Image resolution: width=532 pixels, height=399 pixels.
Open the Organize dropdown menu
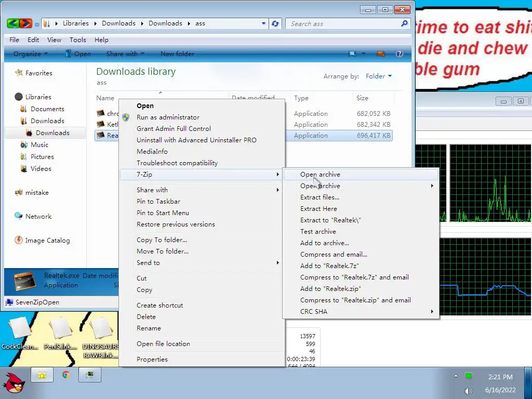[x=31, y=54]
